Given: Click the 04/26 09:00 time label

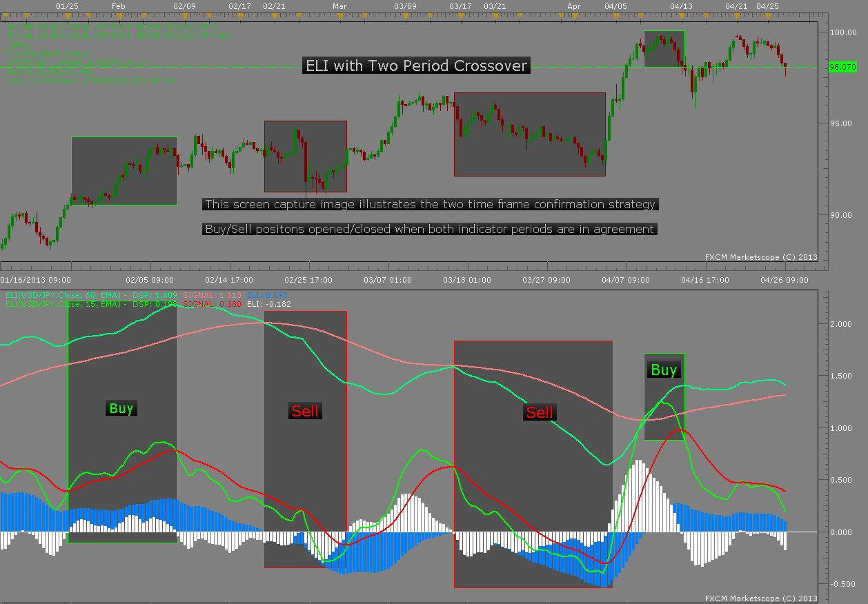Looking at the screenshot, I should pyautogui.click(x=785, y=280).
